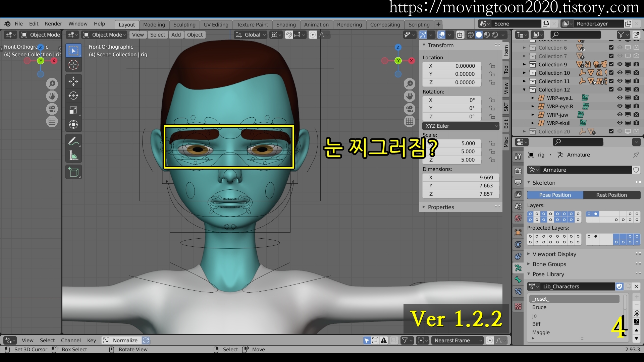Hide WRP-eye.L with eye icon
The image size is (644, 362).
point(620,98)
